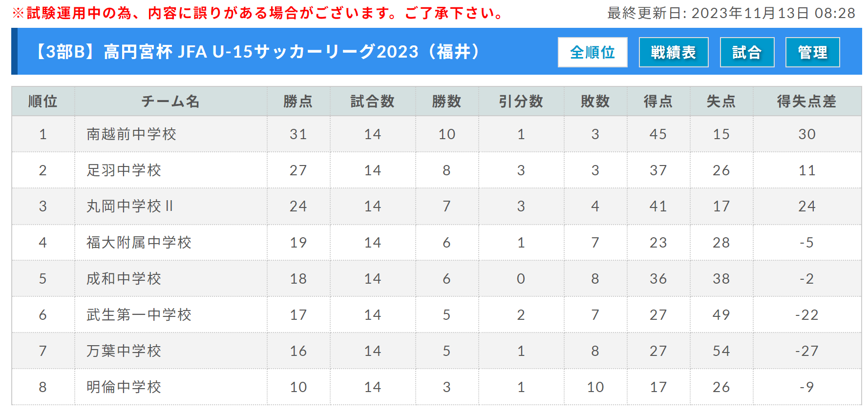Switch to the 戦績表 tab
The image size is (868, 415).
pos(674,52)
